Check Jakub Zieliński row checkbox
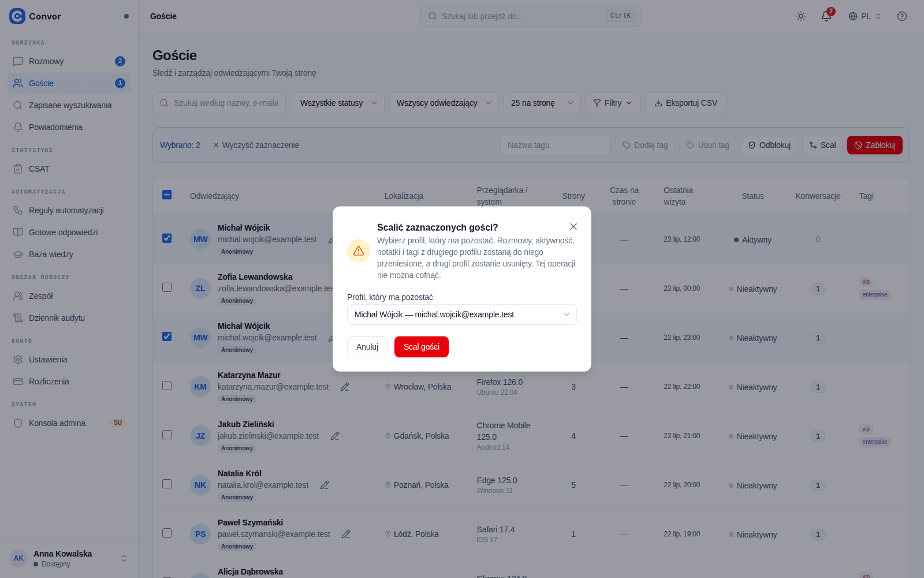 tap(167, 435)
